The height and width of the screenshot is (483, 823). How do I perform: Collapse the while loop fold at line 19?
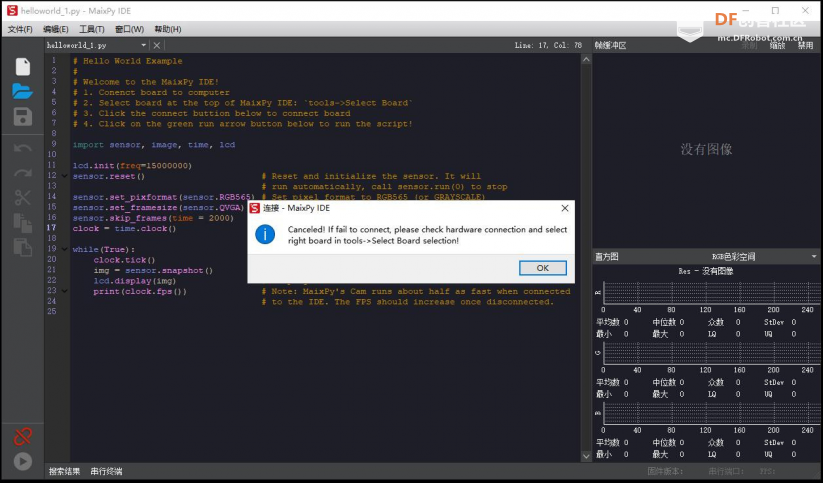click(x=65, y=249)
